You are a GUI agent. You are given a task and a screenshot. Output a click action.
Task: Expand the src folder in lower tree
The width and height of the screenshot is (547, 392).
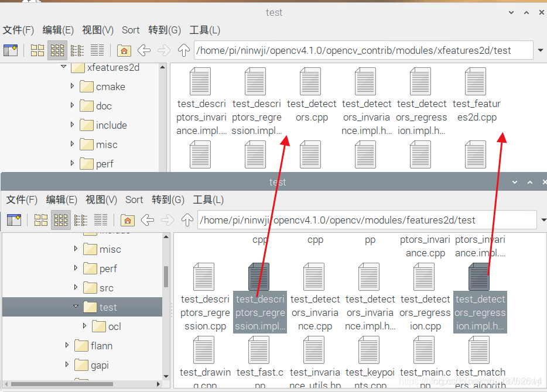coord(76,287)
